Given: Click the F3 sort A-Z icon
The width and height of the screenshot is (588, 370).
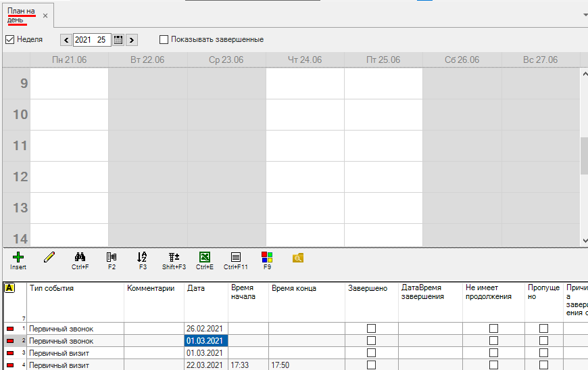Looking at the screenshot, I should click(142, 258).
